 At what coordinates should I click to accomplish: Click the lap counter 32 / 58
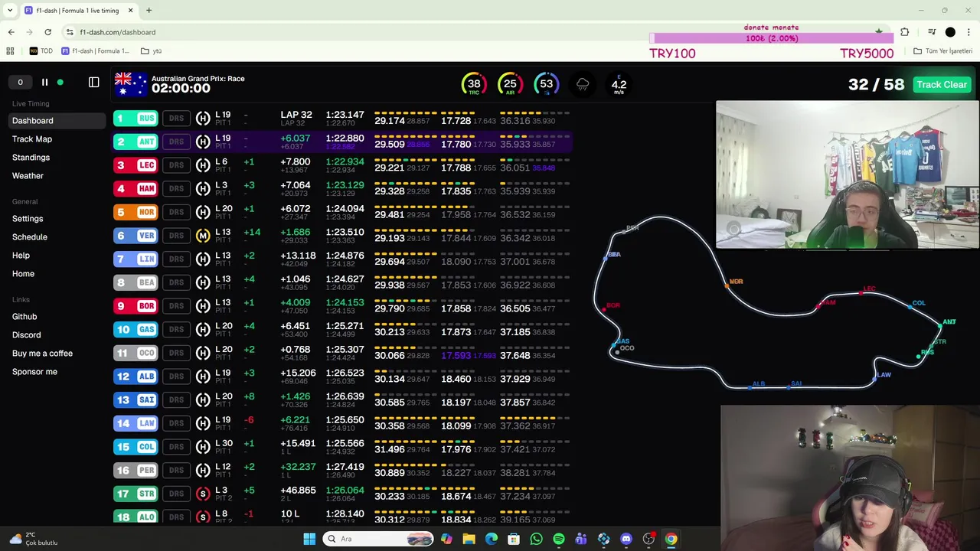[x=876, y=84]
